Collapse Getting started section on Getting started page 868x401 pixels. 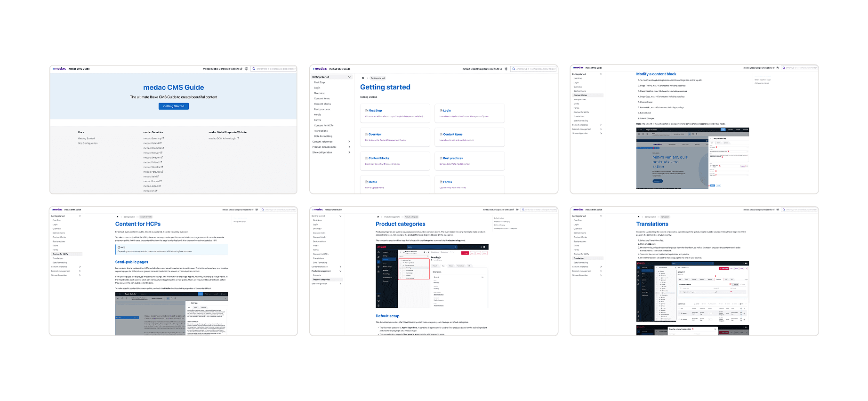coord(349,77)
